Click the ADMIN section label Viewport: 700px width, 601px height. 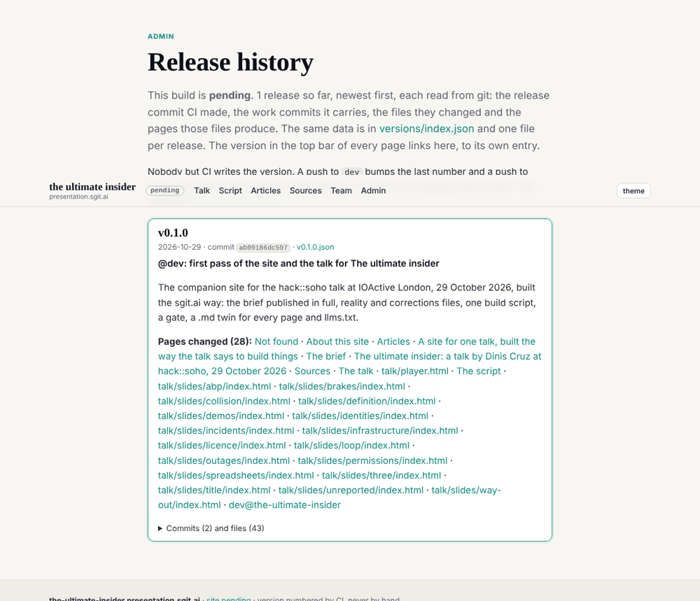point(161,36)
